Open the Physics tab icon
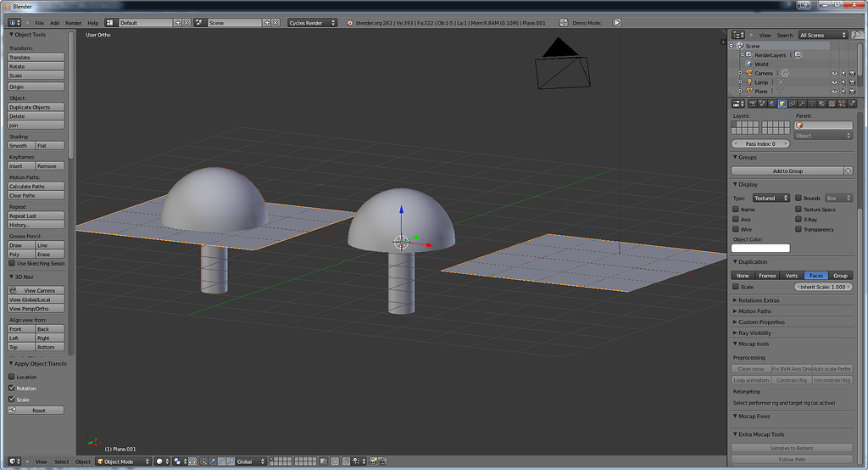 pos(852,104)
